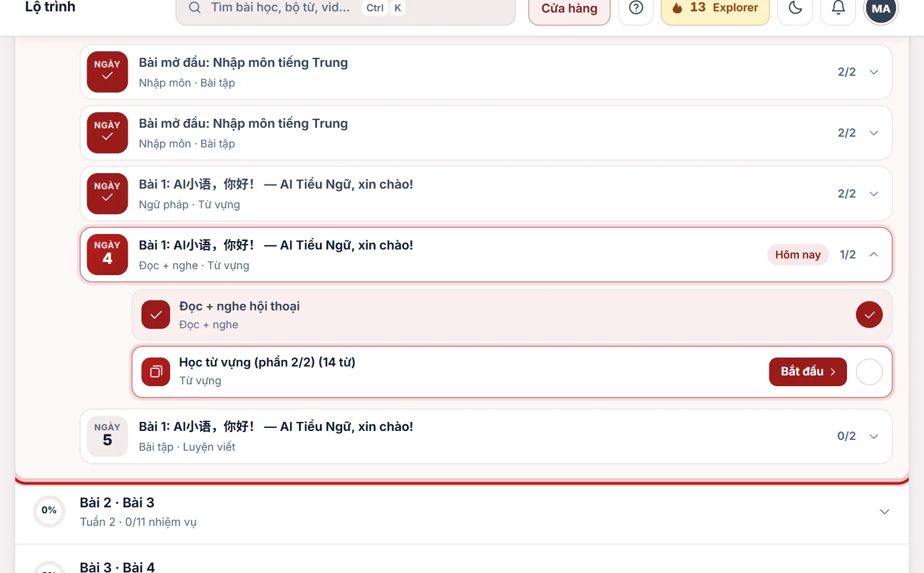Open notifications with the bell icon

click(839, 8)
